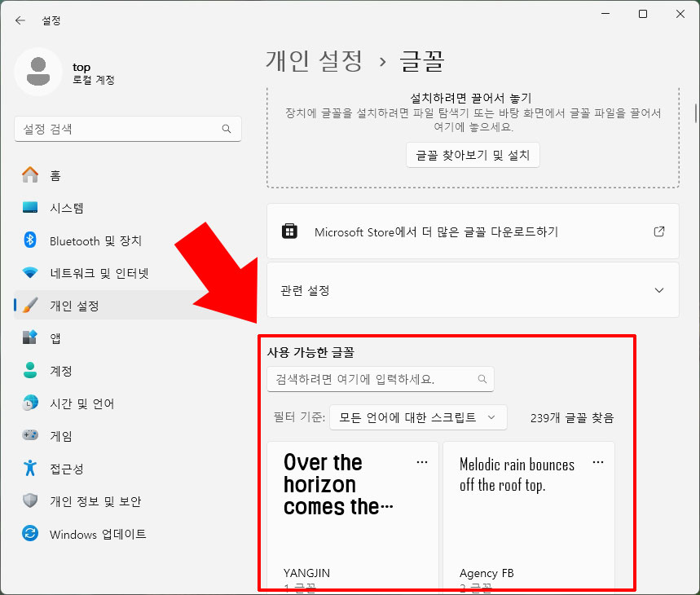Click the 글꼴 찾아보기 및 설치 button
Image resolution: width=700 pixels, height=595 pixels.
tap(473, 155)
